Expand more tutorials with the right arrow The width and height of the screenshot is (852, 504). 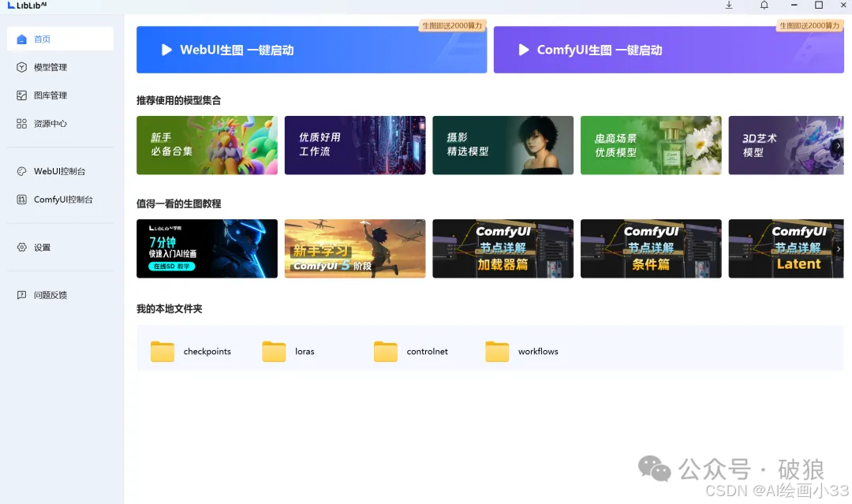pos(838,248)
